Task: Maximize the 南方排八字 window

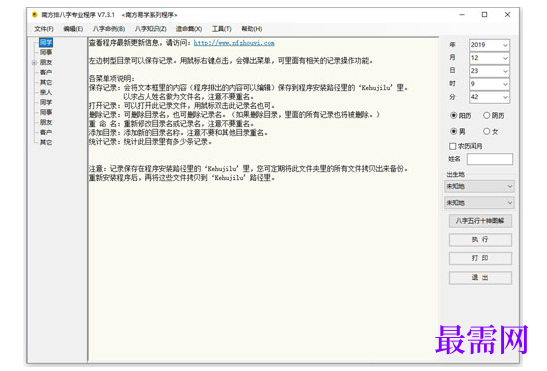Action: (x=485, y=15)
